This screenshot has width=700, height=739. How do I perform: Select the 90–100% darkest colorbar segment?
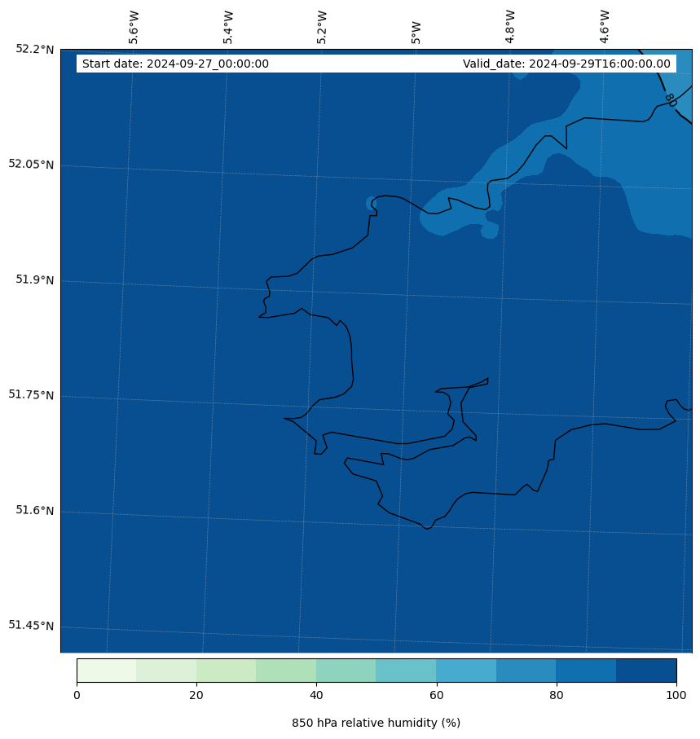(x=645, y=670)
